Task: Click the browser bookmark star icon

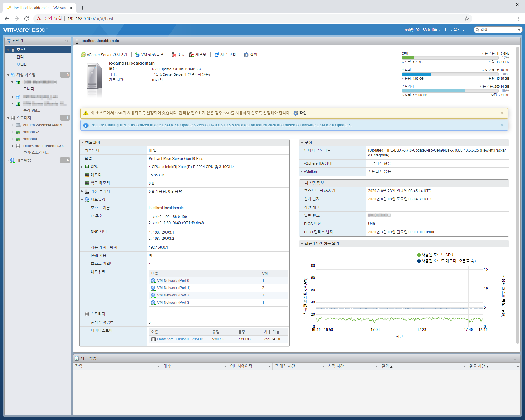Action: click(467, 19)
